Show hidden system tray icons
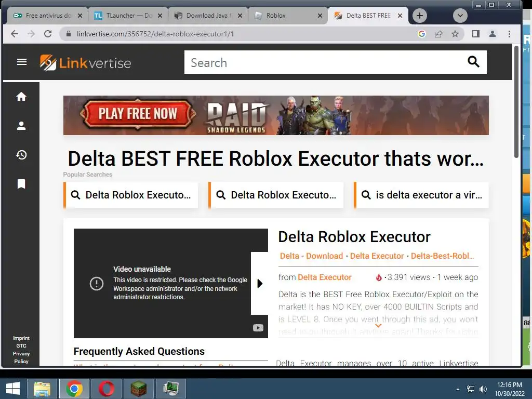The width and height of the screenshot is (532, 399). click(x=458, y=389)
